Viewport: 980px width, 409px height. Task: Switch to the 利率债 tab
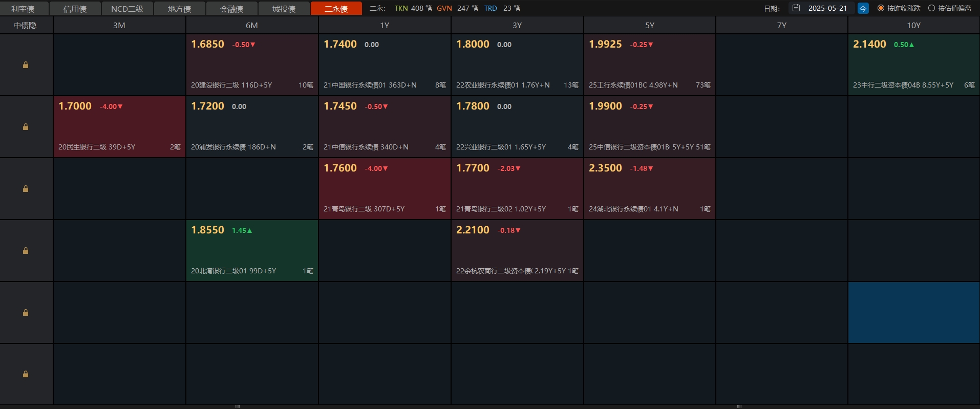pyautogui.click(x=23, y=9)
